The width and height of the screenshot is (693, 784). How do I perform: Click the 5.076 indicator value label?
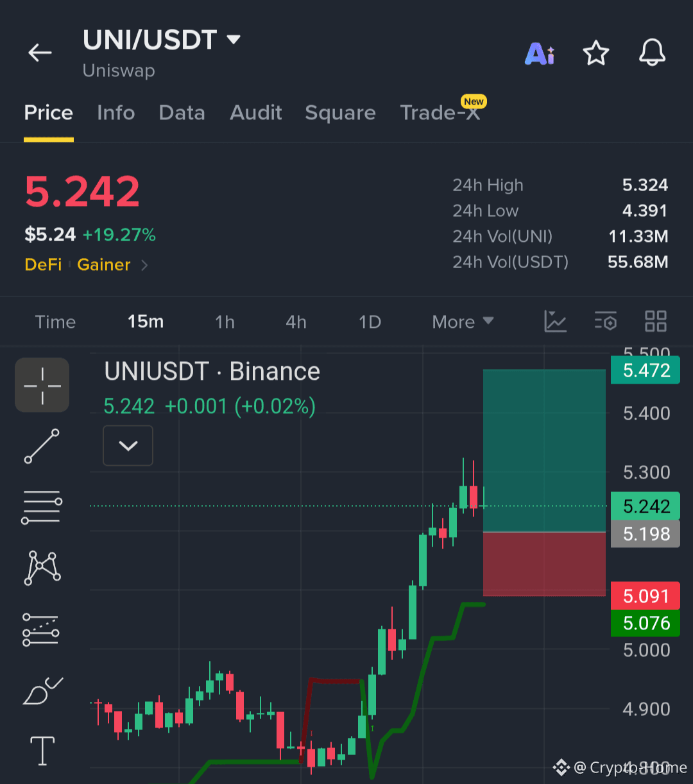(646, 623)
